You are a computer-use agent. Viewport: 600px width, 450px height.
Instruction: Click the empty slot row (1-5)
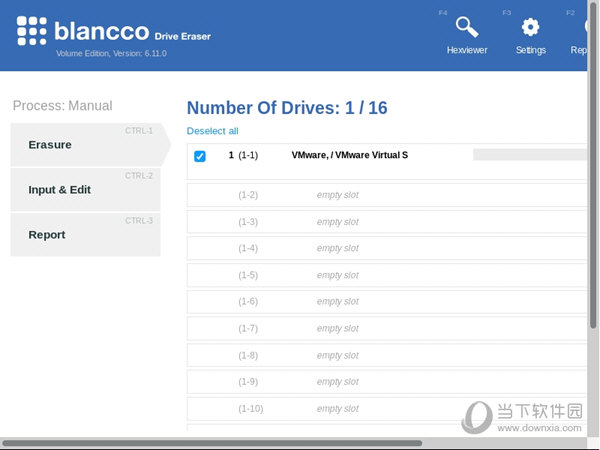click(387, 275)
